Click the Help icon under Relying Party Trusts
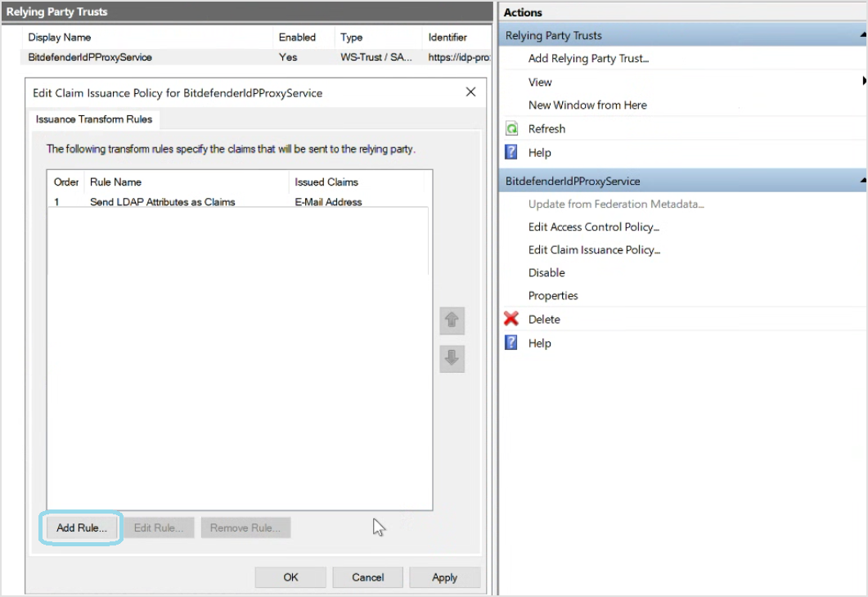The image size is (868, 597). tap(511, 152)
